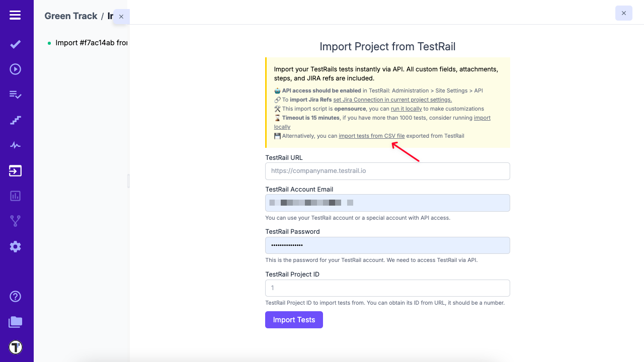Screen dimensions: 644x362
Task: Select the Import #f7ac14ab list item
Action: point(91,43)
